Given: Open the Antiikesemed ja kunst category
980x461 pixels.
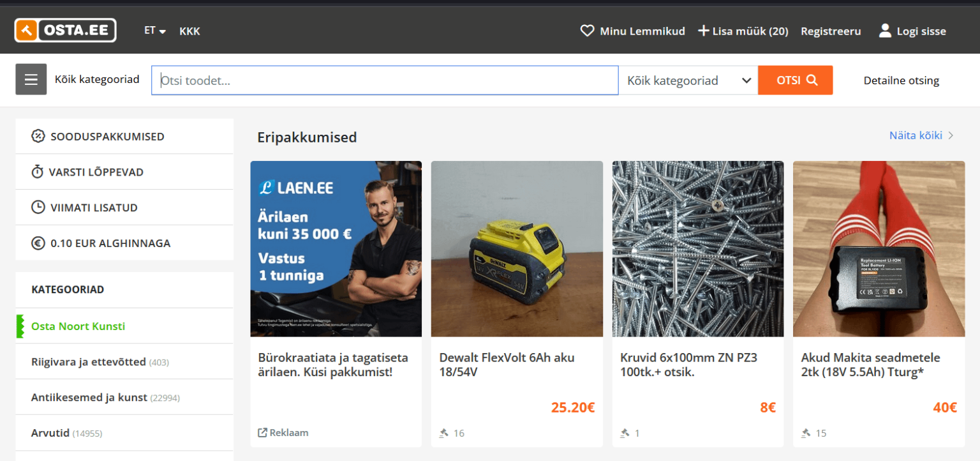Looking at the screenshot, I should 89,398.
